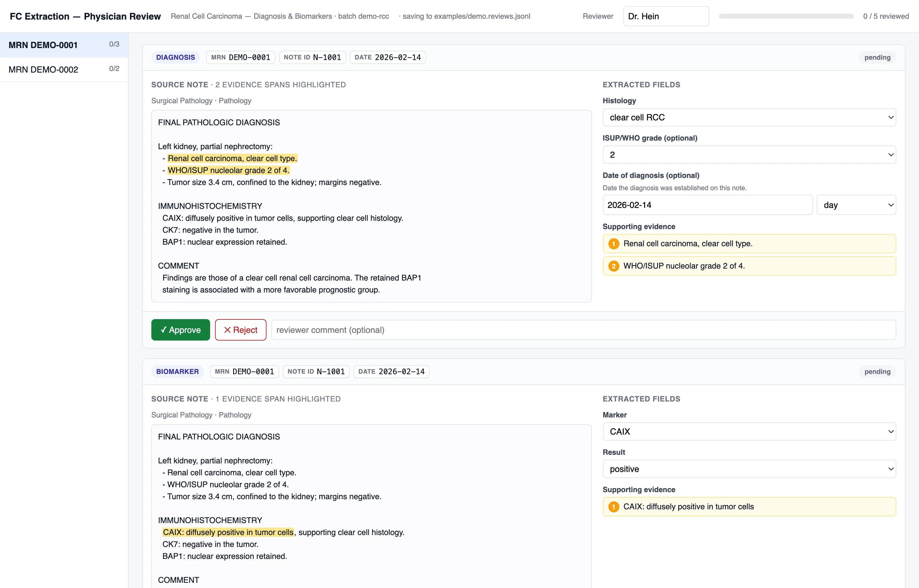The width and height of the screenshot is (919, 588).
Task: Click highlighted 'CAIX: diffusely positive in tumor cells' span
Action: [228, 532]
